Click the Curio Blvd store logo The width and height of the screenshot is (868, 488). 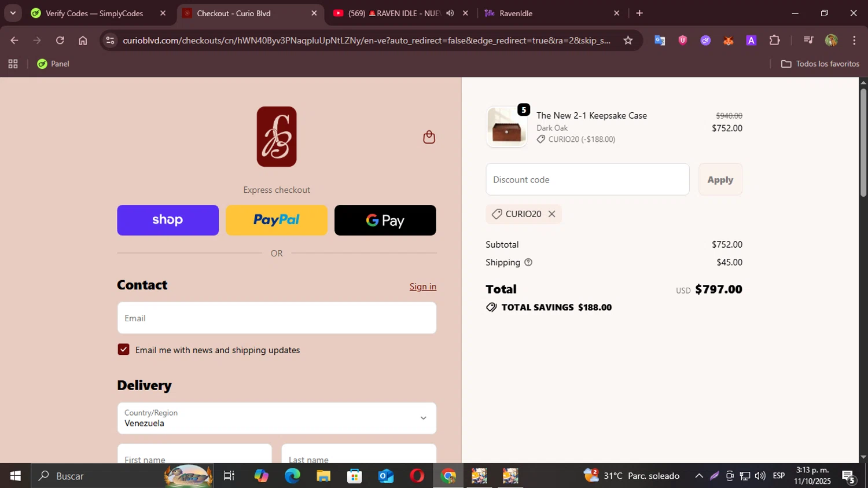277,137
